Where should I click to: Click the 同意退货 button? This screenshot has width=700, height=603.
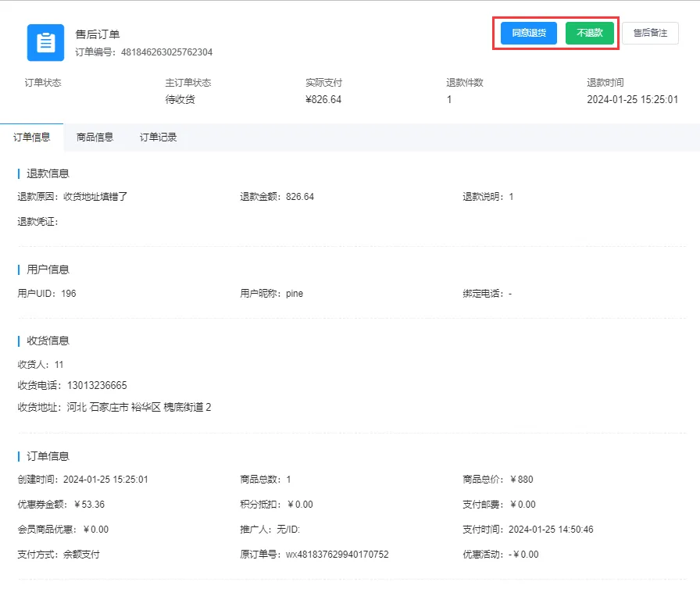[x=529, y=34]
